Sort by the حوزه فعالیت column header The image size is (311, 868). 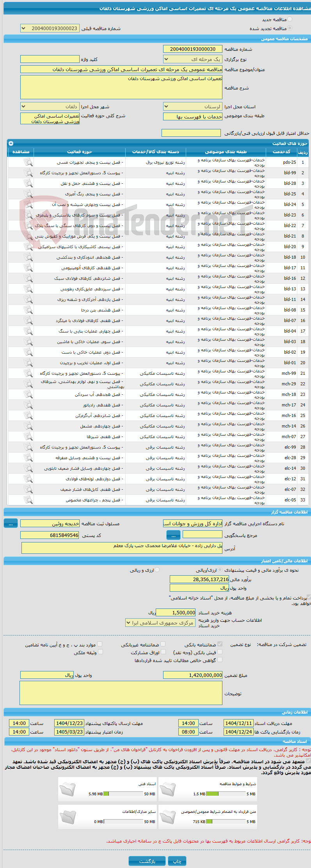point(80,152)
